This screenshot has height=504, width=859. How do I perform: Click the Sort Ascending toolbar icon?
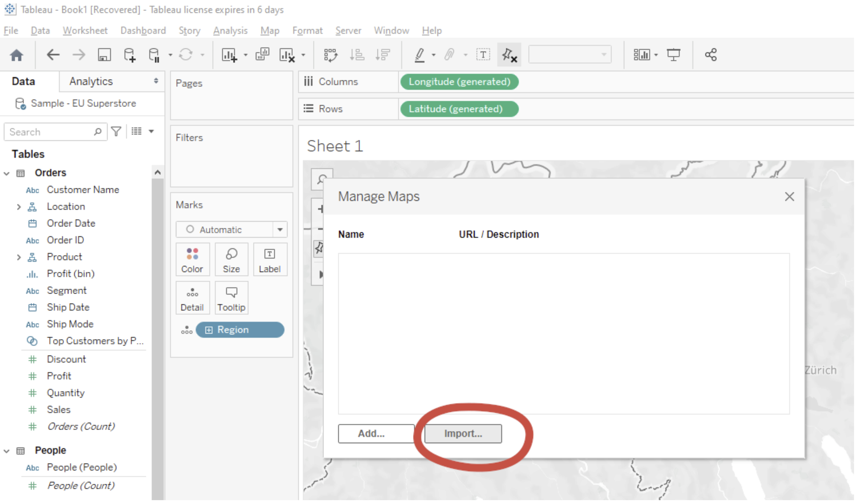(357, 55)
